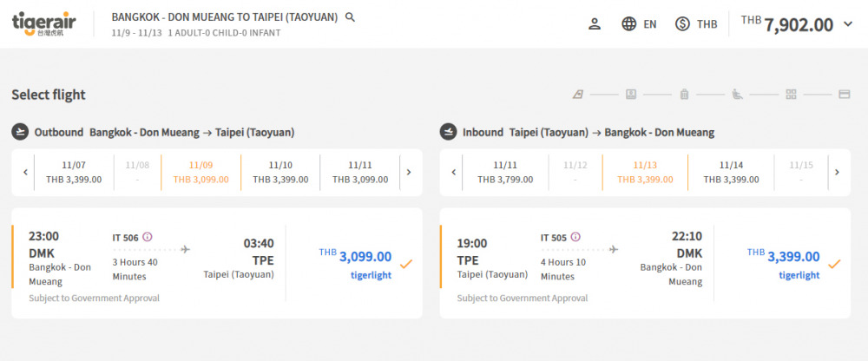The image size is (868, 361).
Task: Click the EN language label
Action: [650, 24]
